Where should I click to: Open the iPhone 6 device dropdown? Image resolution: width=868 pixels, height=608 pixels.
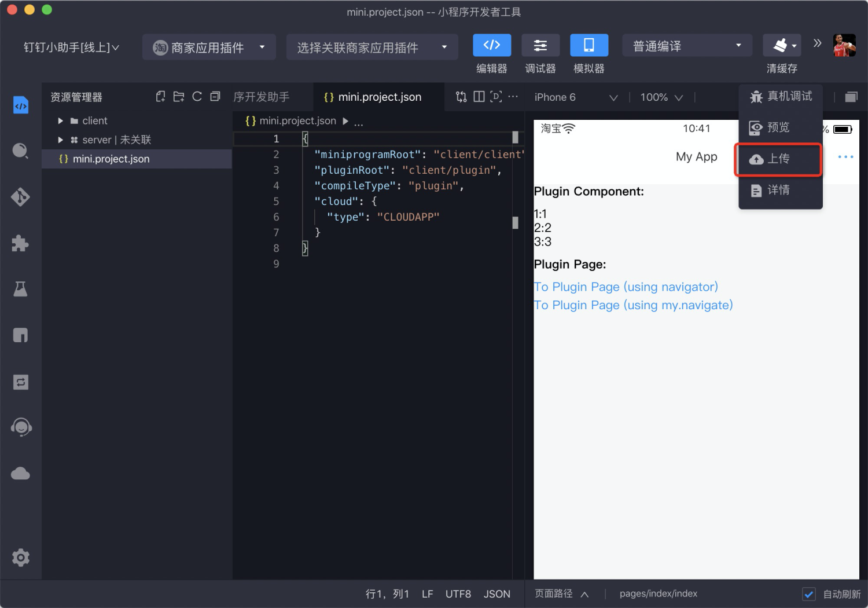pos(576,97)
